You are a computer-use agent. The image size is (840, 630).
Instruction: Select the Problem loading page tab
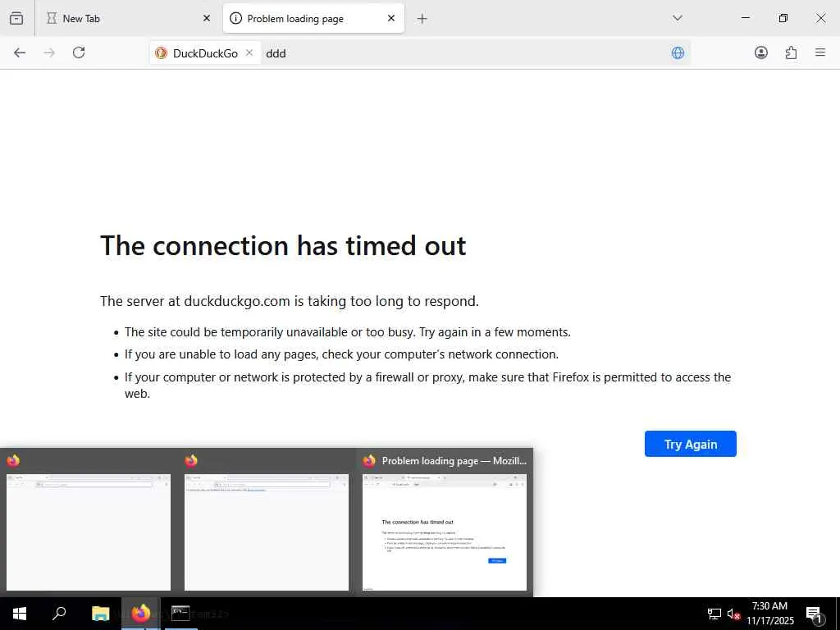tap(313, 18)
